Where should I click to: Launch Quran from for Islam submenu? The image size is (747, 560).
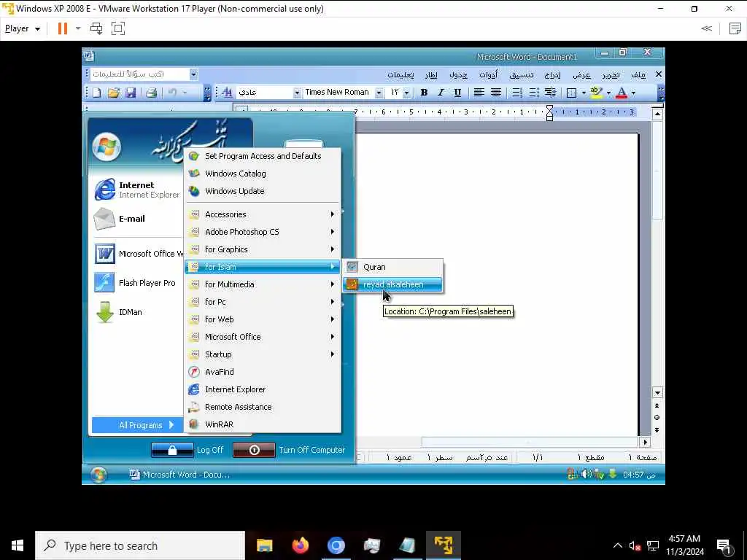(392, 267)
